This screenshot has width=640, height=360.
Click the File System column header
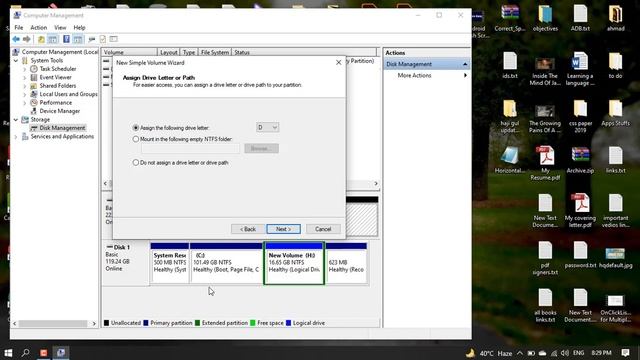click(x=215, y=52)
